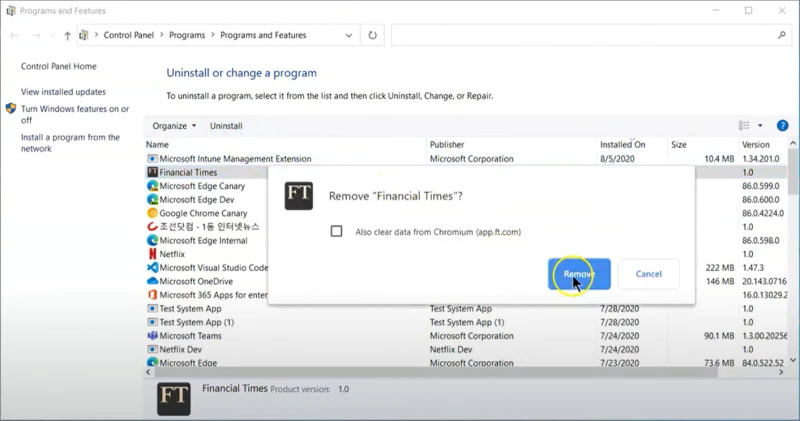Viewport: 800px width, 421px height.
Task: Click the Microsoft 365 Apps Office icon
Action: [152, 295]
